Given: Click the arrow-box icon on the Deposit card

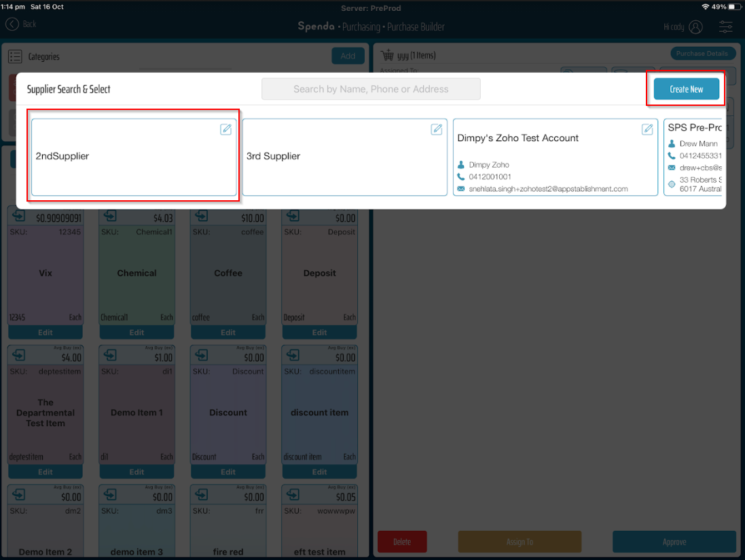Looking at the screenshot, I should pos(293,216).
